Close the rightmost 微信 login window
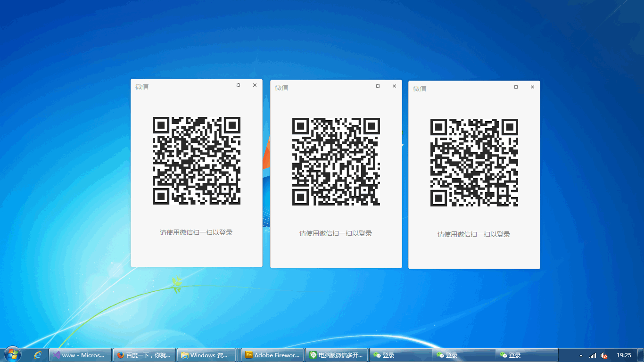The height and width of the screenshot is (362, 644). point(532,87)
